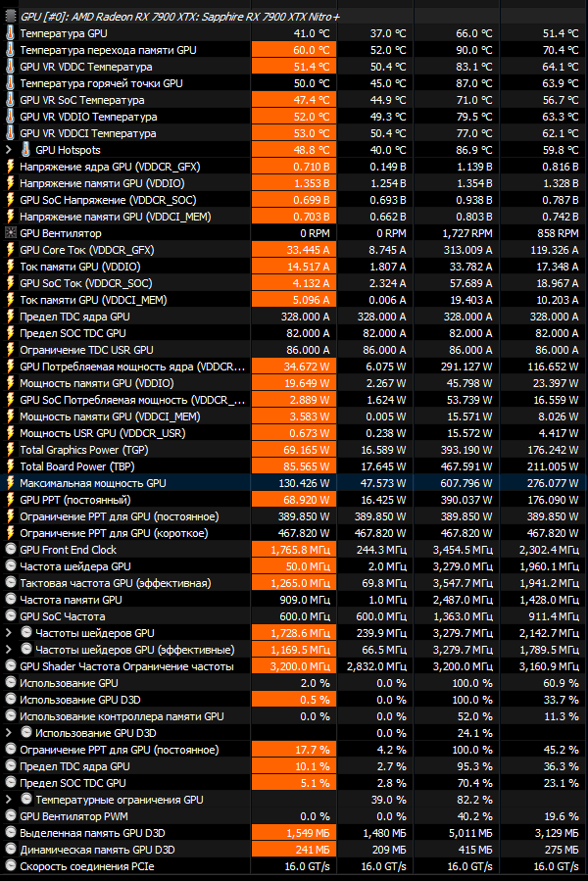This screenshot has height=881, width=588.
Task: Click gauge icon for GPU Вентилятор PWM
Action: 10,816
